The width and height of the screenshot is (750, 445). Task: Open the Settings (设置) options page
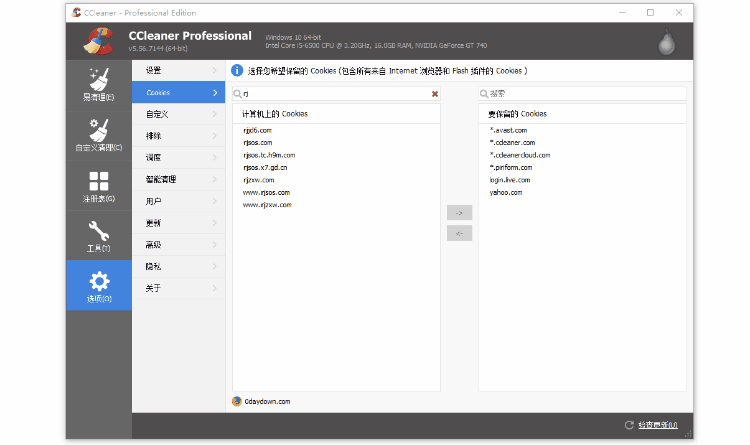tap(178, 70)
